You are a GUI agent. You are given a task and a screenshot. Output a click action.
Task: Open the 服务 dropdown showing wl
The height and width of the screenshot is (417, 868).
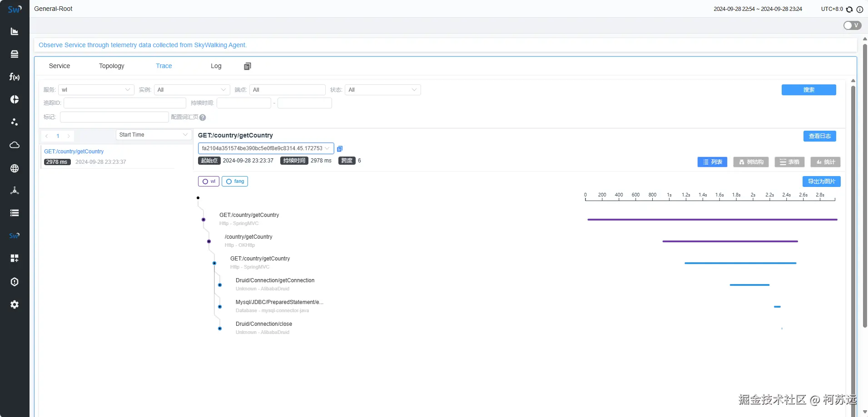point(96,90)
